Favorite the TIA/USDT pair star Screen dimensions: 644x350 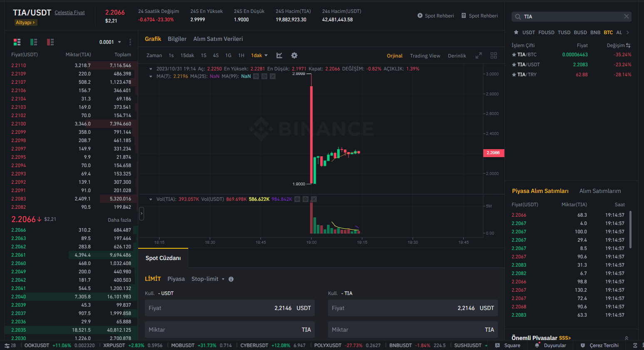[514, 65]
